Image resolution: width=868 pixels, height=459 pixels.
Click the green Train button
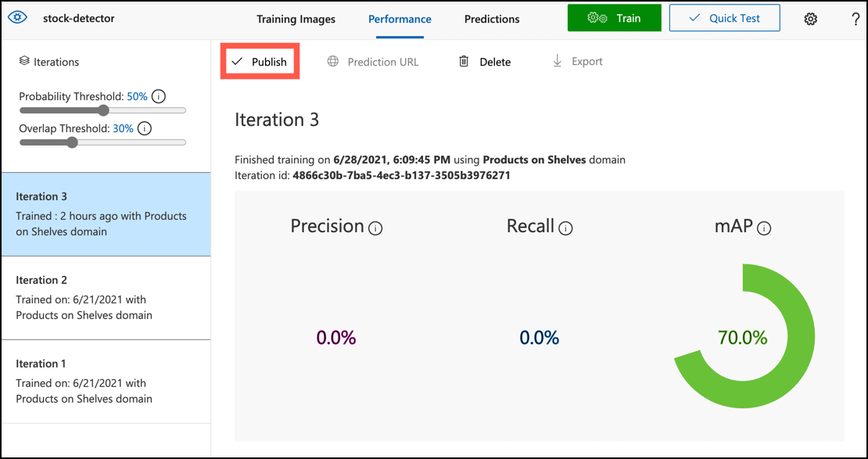pyautogui.click(x=614, y=18)
